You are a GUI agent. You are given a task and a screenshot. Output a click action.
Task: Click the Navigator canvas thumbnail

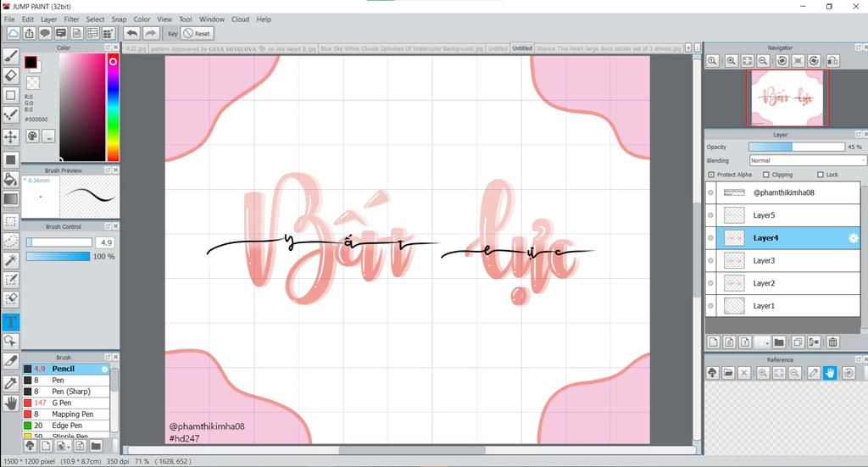786,98
